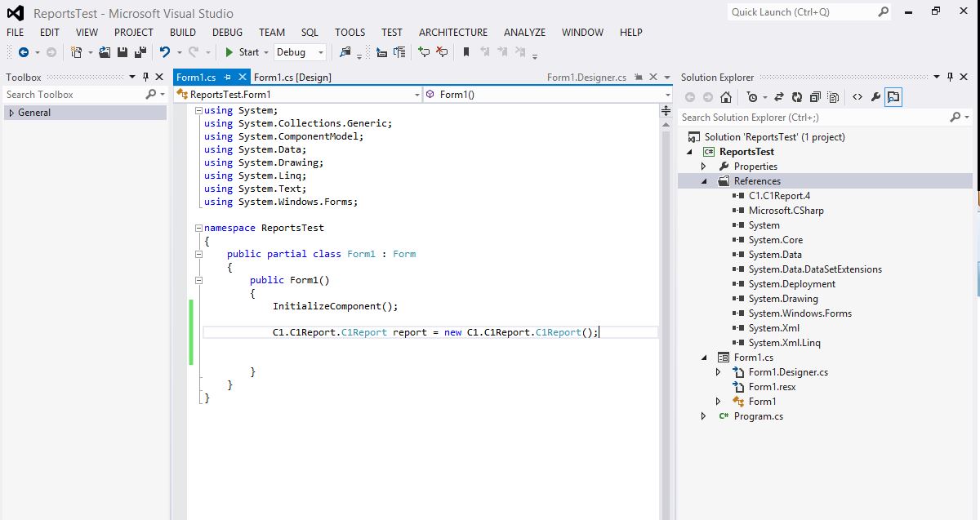Undo the last edit with Undo icon
Viewport: 980px width, 520px height.
[x=165, y=52]
